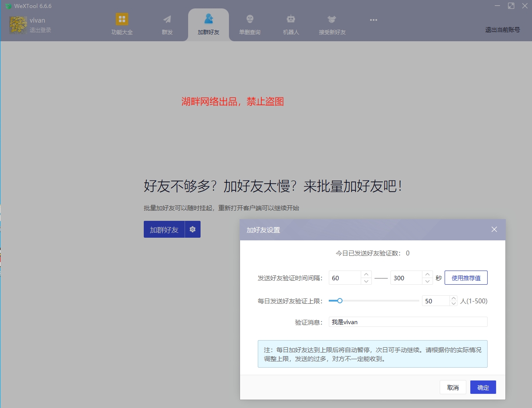Open the 功能大全 feature grid icon

[122, 20]
